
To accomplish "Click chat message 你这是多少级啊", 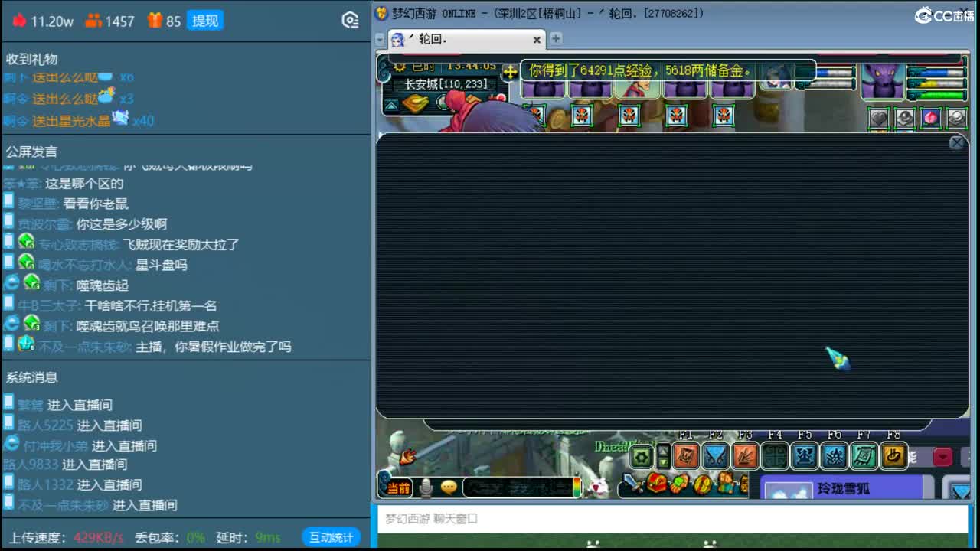I will (x=122, y=224).
